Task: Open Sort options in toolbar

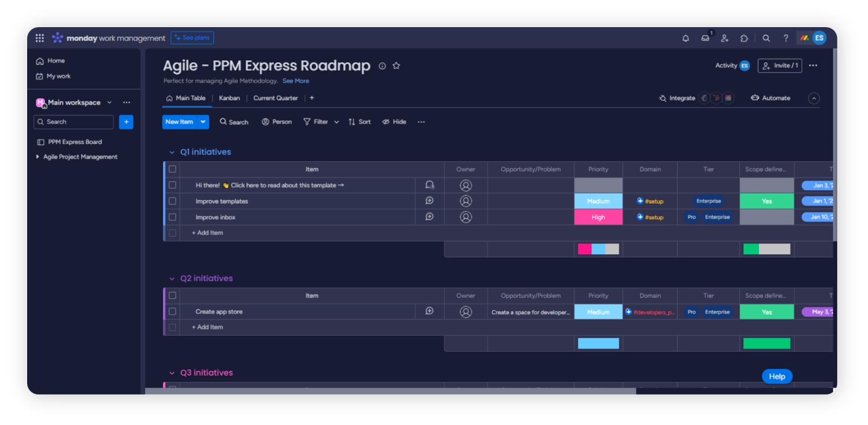Action: [360, 122]
